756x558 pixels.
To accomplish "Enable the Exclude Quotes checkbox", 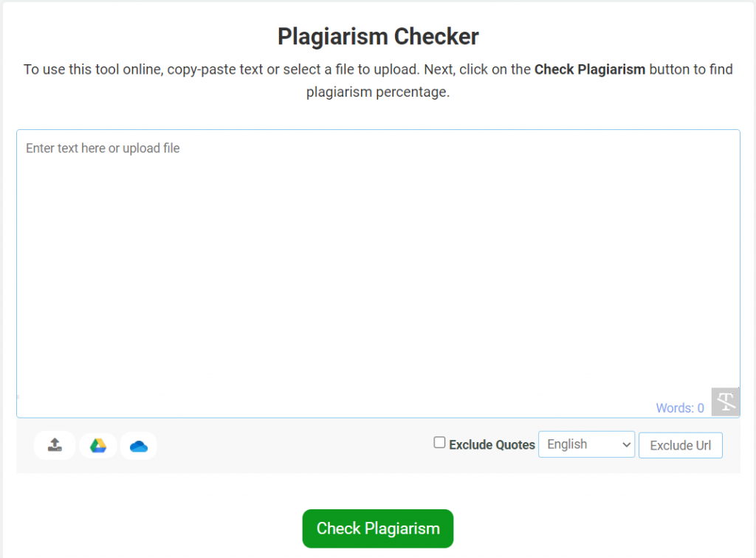I will pos(439,443).
